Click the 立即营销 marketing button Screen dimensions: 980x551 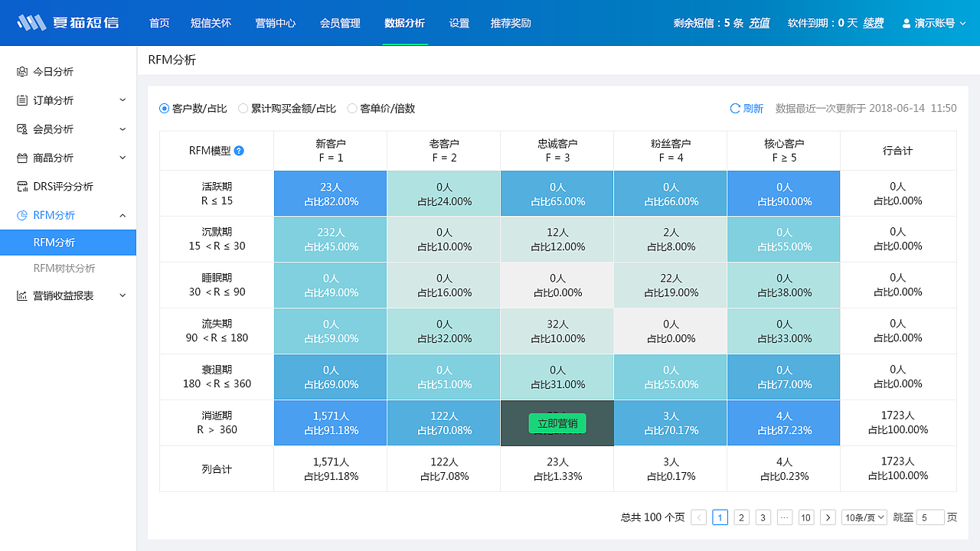click(557, 423)
